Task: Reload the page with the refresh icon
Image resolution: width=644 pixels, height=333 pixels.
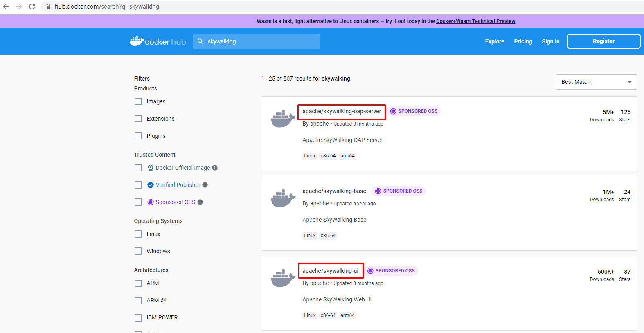Action: (x=32, y=7)
